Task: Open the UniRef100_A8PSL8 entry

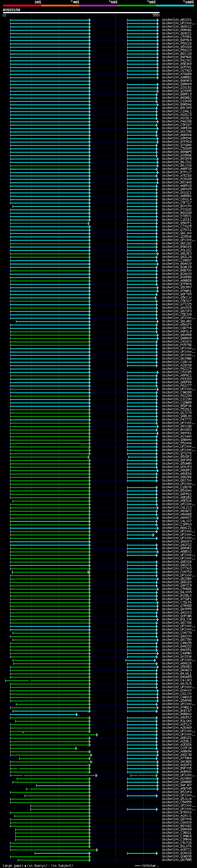Action: point(176,332)
